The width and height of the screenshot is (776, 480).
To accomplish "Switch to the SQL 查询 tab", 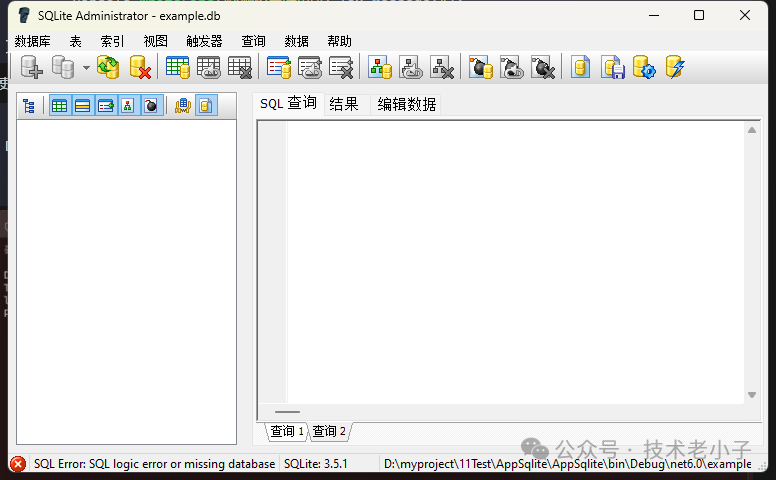I will coord(288,103).
